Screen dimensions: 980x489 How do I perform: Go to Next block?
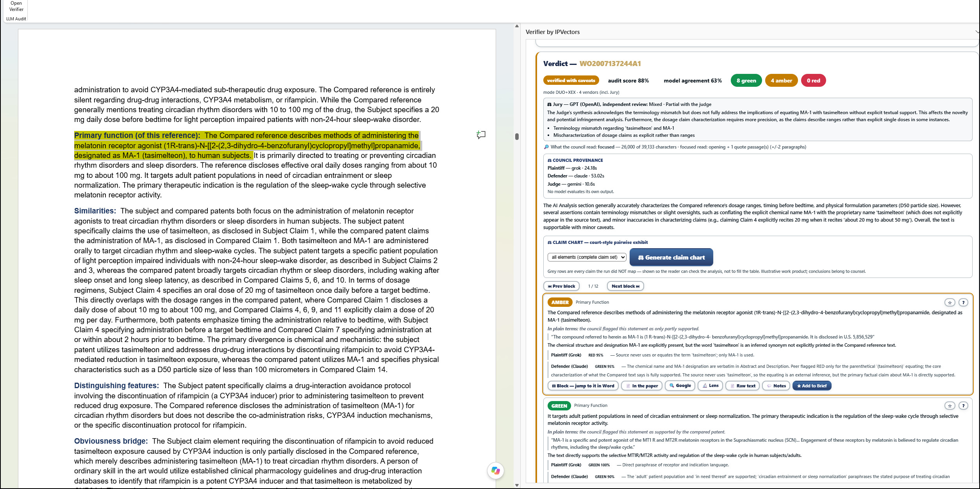pyautogui.click(x=625, y=286)
